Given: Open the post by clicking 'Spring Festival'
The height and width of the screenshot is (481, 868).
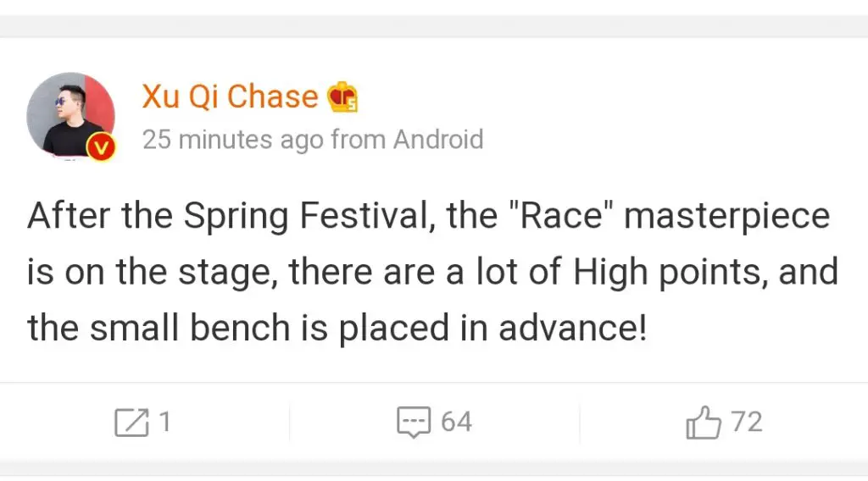Looking at the screenshot, I should tap(306, 216).
